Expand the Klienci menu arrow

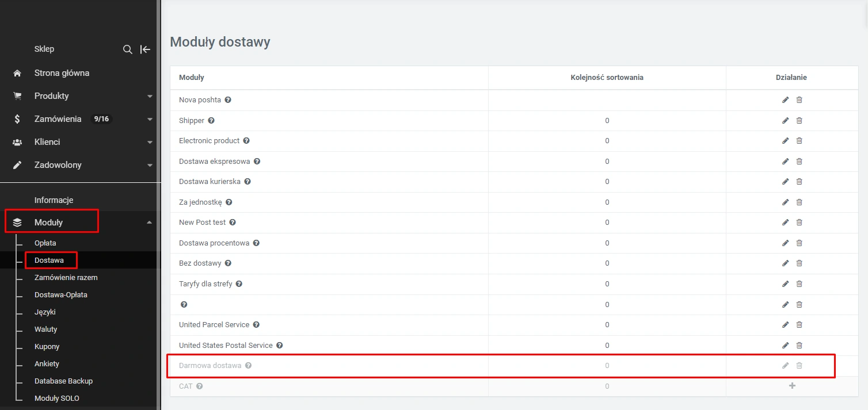pyautogui.click(x=150, y=142)
